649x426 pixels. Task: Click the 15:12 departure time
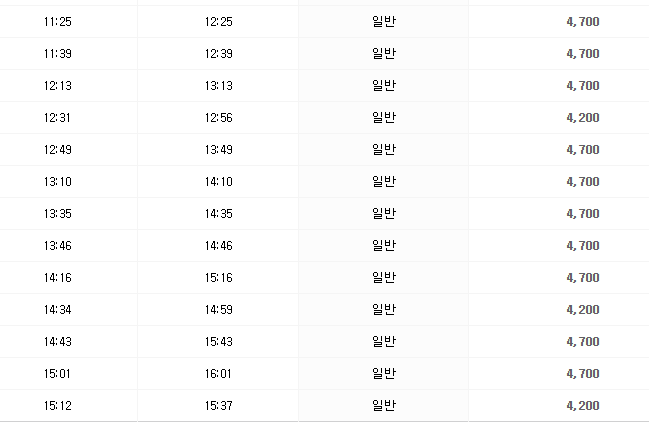pos(57,405)
